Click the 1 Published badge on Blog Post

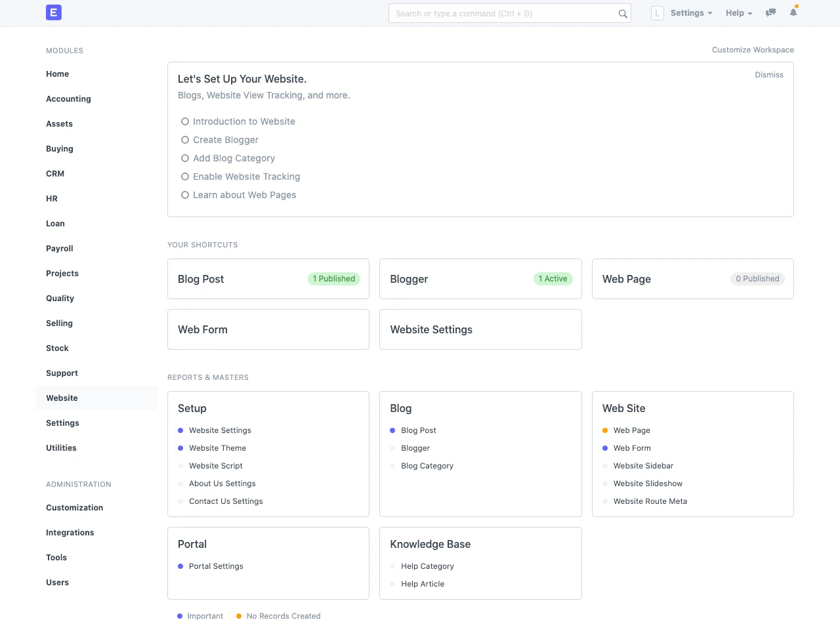(x=333, y=279)
